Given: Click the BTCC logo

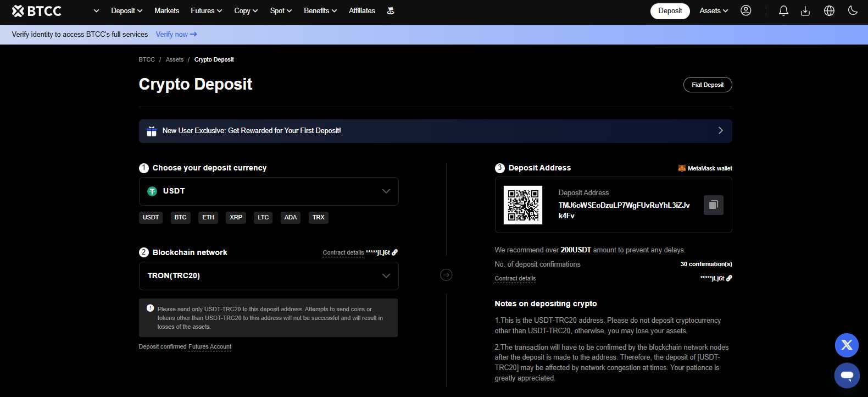Looking at the screenshot, I should coord(37,10).
